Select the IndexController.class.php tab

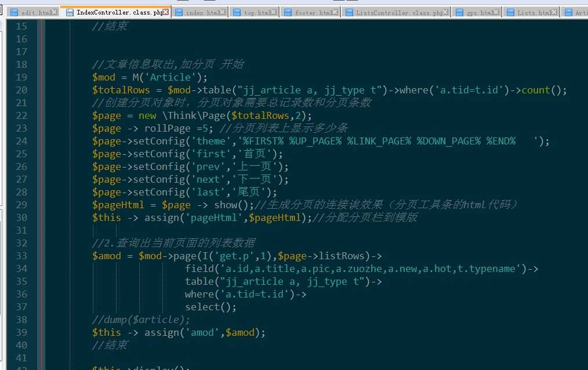115,12
